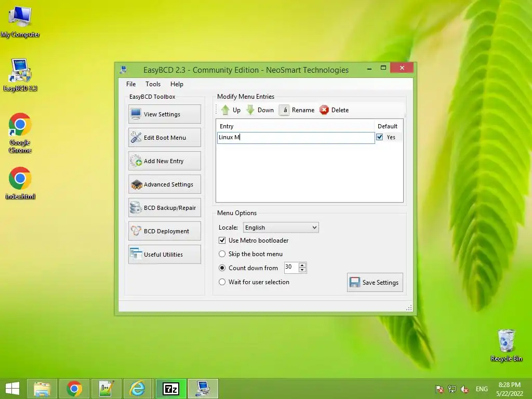The height and width of the screenshot is (399, 532).
Task: Move entry Up with green arrow
Action: 231,110
